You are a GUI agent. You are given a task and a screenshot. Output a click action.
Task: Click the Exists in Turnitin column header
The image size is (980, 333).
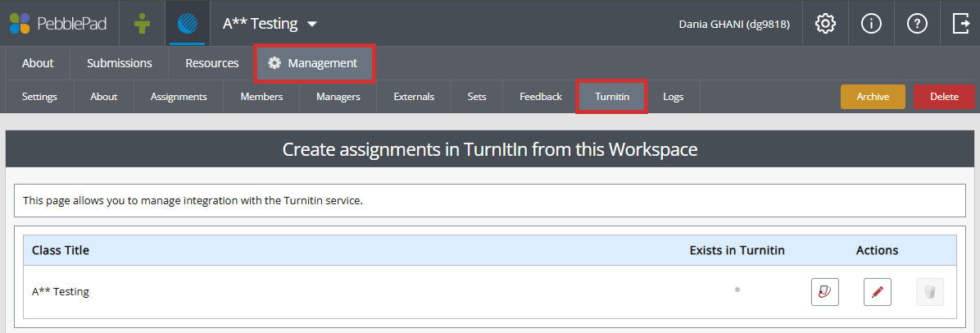point(737,250)
